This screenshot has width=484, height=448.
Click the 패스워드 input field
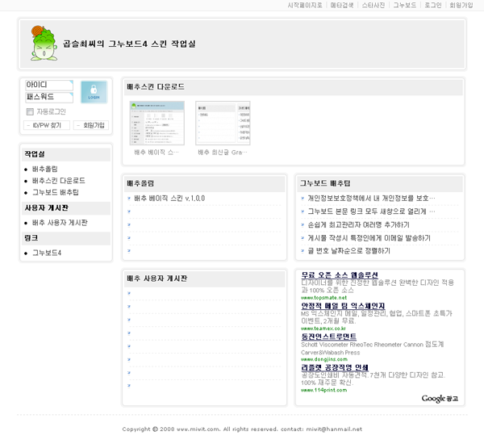tap(49, 97)
